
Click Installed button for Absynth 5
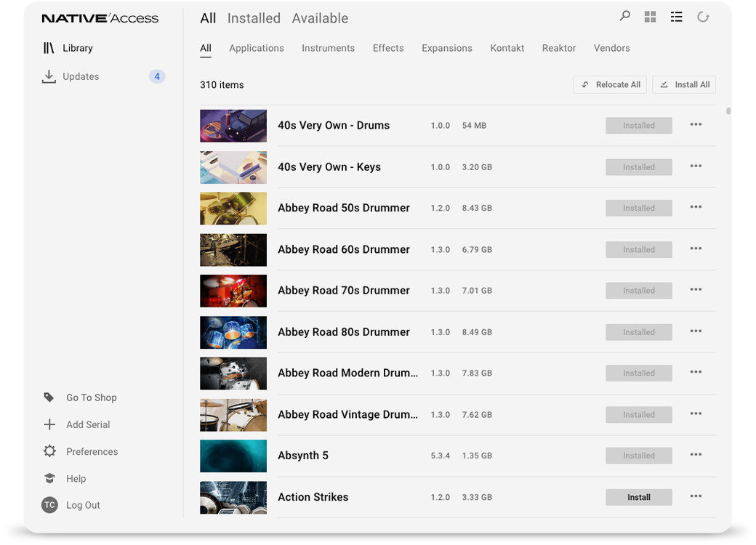pyautogui.click(x=639, y=456)
